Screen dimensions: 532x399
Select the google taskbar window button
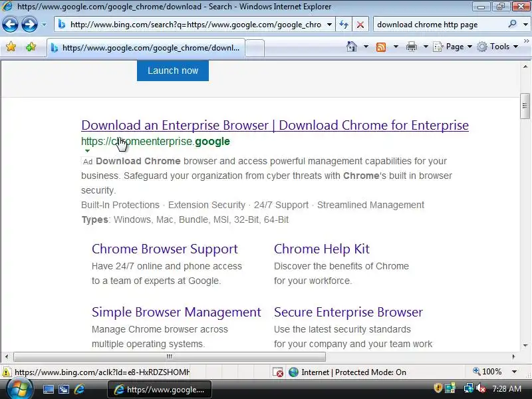tap(160, 390)
